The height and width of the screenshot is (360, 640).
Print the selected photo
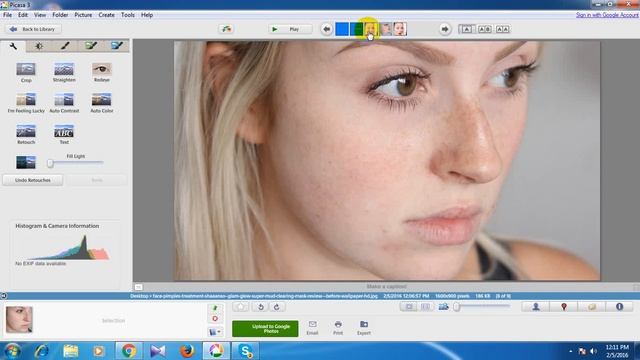[338, 328]
